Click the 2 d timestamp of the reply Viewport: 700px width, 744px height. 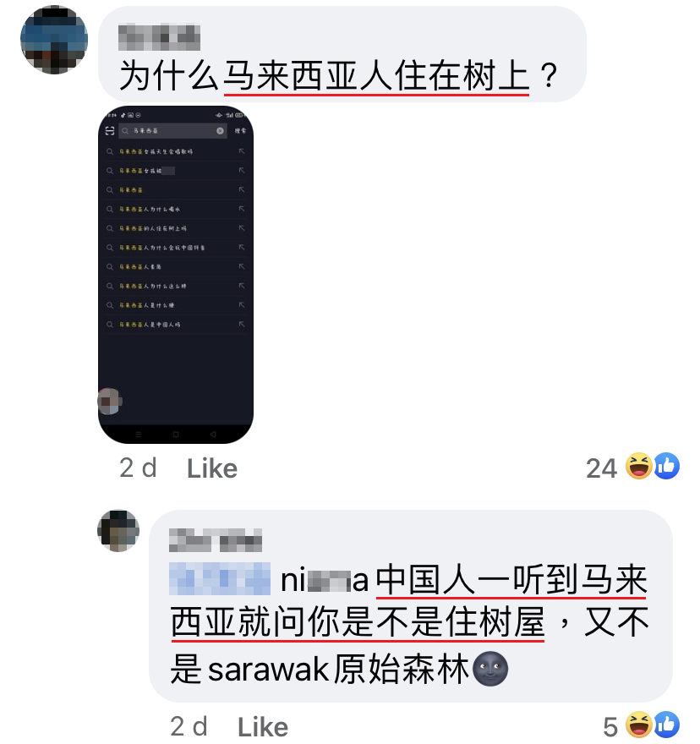coord(189,726)
